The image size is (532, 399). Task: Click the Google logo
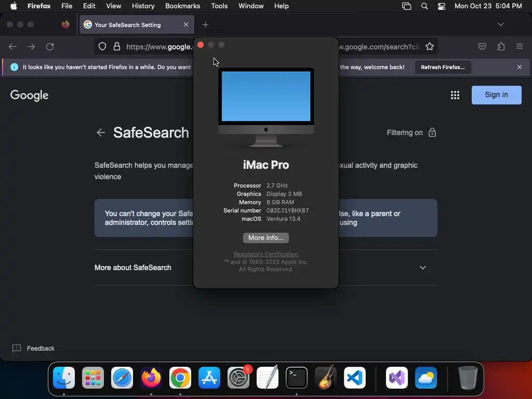point(29,96)
